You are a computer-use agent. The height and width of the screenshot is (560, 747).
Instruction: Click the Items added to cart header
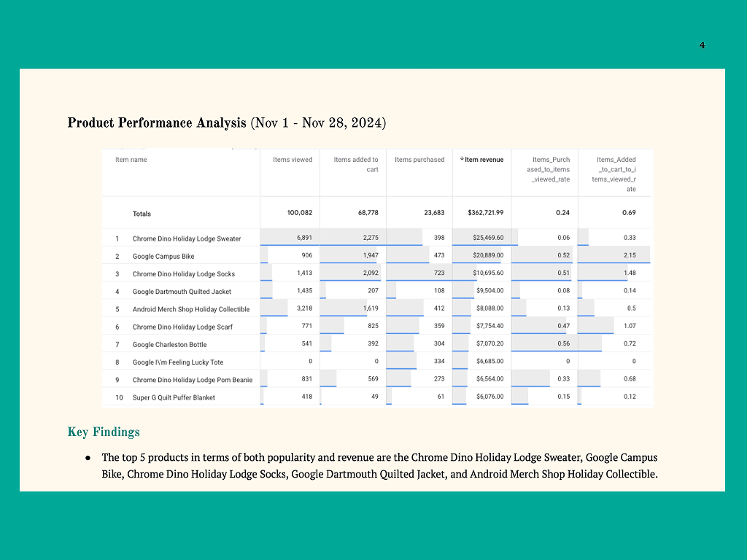356,164
